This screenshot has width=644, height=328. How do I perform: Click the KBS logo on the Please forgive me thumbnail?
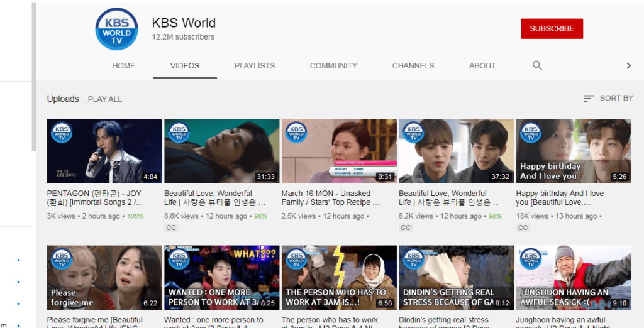(x=62, y=259)
